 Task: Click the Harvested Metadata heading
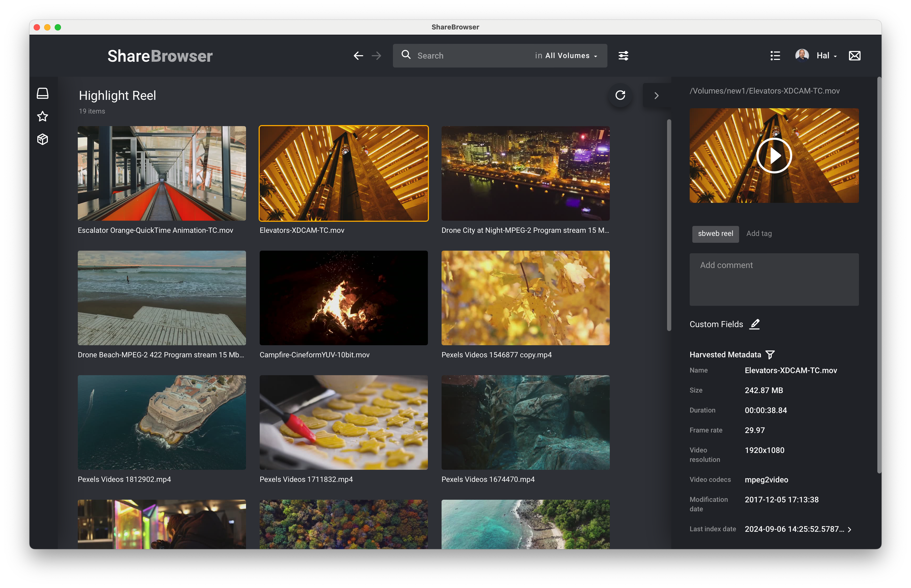pos(725,355)
